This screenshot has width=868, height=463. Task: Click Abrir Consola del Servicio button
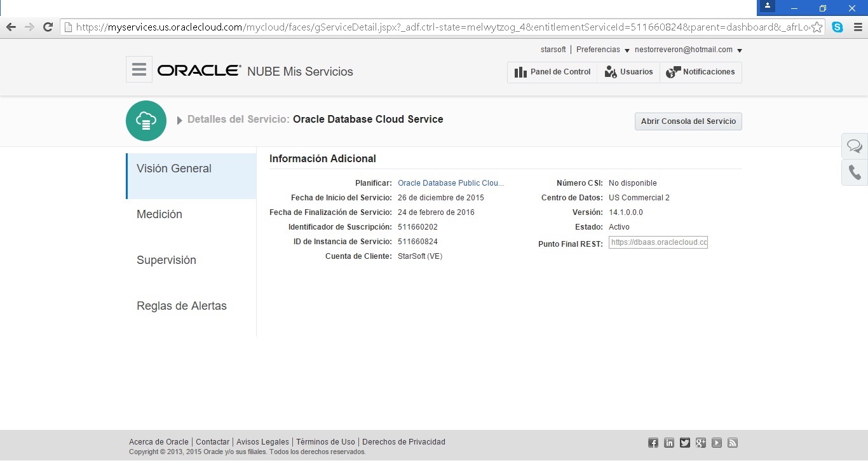coord(688,121)
